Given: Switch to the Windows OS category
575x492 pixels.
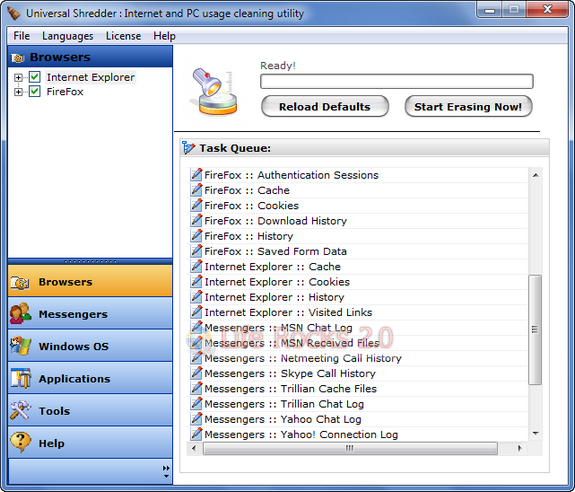Looking at the screenshot, I should tap(90, 345).
